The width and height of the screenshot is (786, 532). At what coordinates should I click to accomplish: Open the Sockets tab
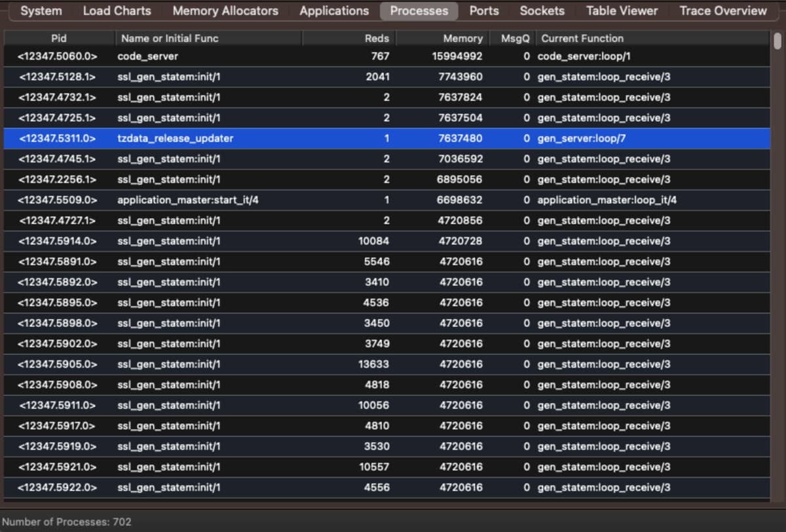542,10
